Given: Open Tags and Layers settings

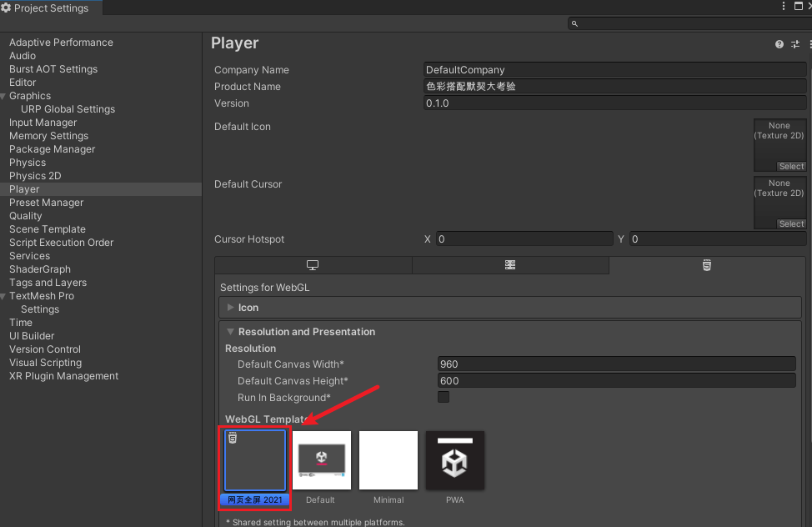Looking at the screenshot, I should (x=48, y=283).
